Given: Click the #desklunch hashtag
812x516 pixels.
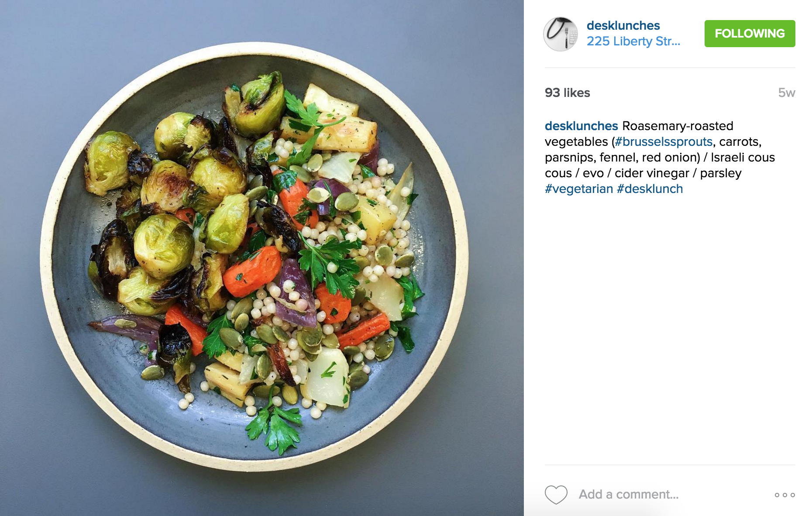Looking at the screenshot, I should (650, 189).
